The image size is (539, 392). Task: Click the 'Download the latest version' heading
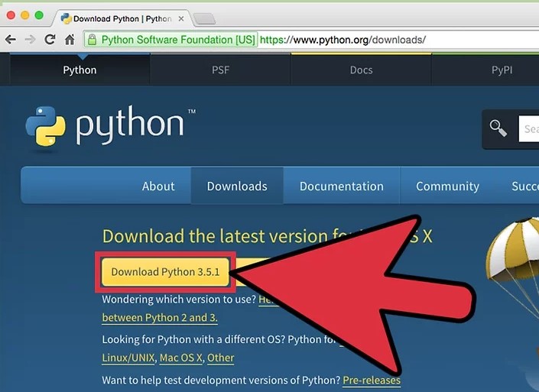pyautogui.click(x=267, y=236)
